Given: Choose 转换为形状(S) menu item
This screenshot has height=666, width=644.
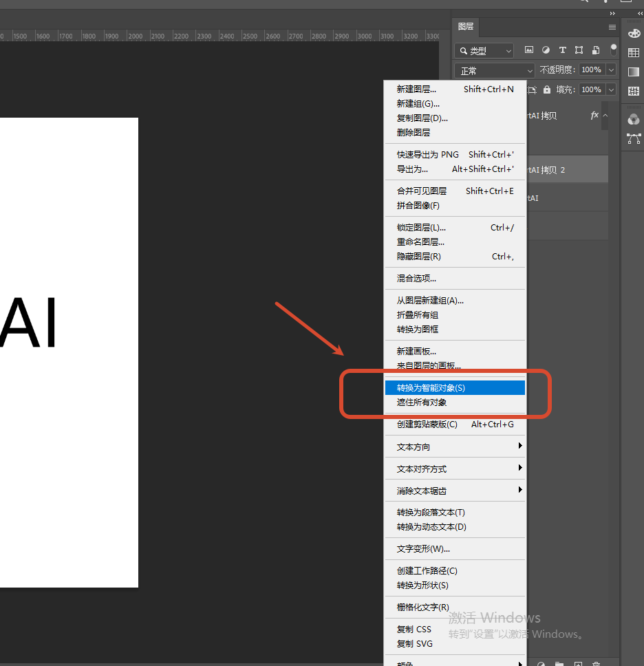Looking at the screenshot, I should [455, 586].
